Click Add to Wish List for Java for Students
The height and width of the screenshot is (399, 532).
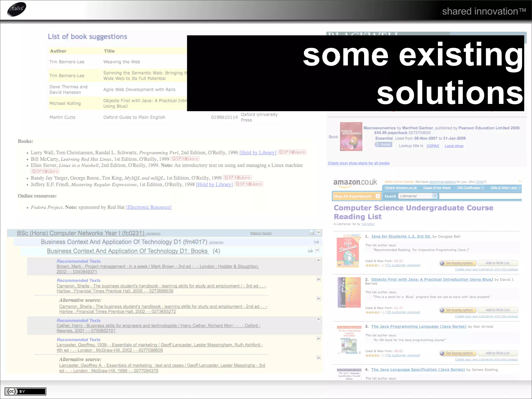498,263
